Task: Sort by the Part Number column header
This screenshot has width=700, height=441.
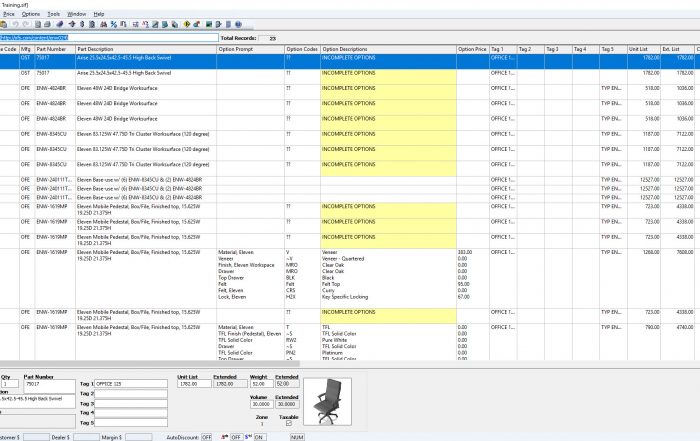Action: [55, 49]
